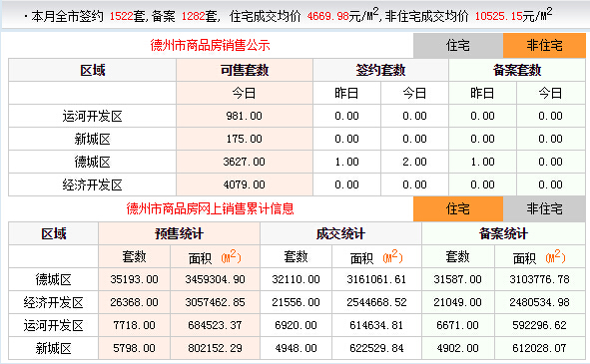Select 非住宅 tab beside 德州市商品房销售公示
This screenshot has height=364, width=590.
point(544,46)
